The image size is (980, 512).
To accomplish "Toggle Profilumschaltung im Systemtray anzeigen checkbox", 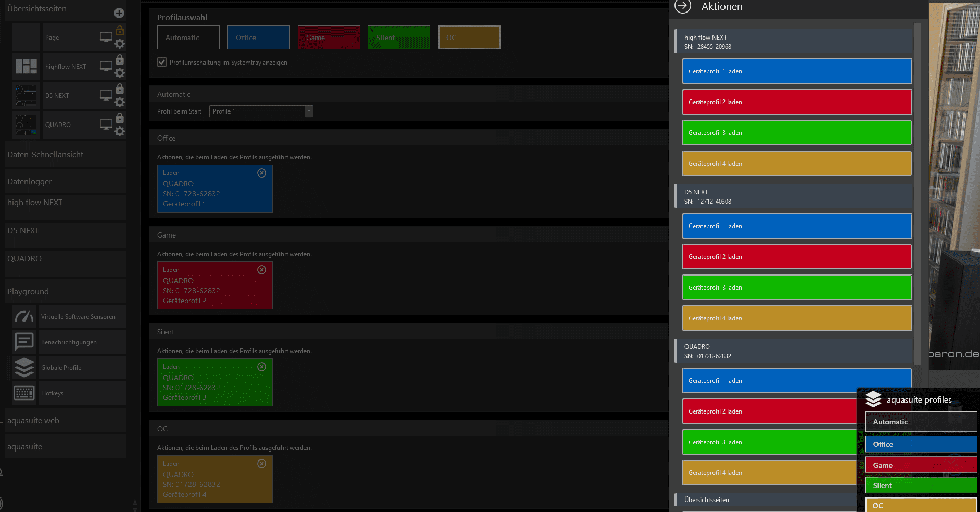I will pyautogui.click(x=162, y=62).
